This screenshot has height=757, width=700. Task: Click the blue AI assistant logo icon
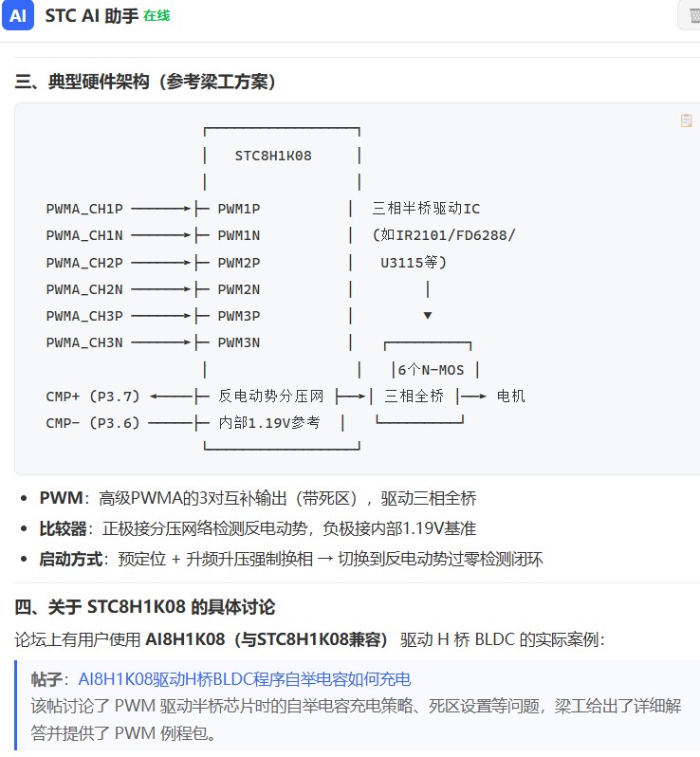(18, 15)
